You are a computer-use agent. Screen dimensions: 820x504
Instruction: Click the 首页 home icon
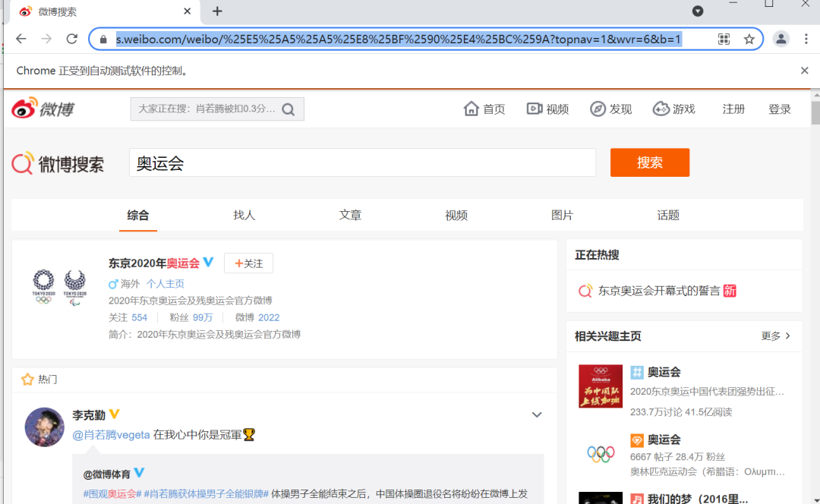471,109
